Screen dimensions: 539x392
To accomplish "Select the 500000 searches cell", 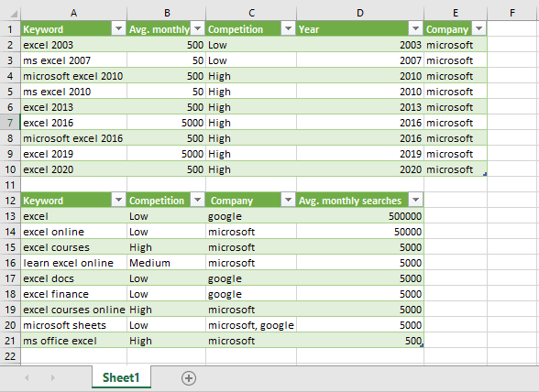I will tap(360, 216).
